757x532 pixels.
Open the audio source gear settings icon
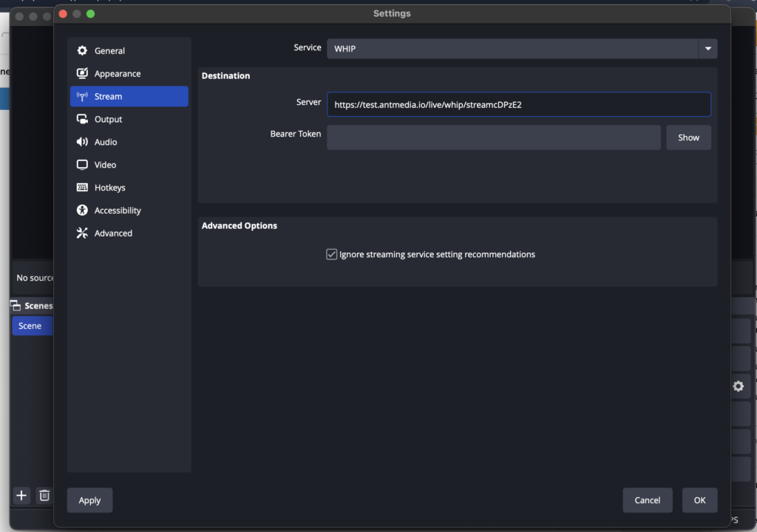738,386
